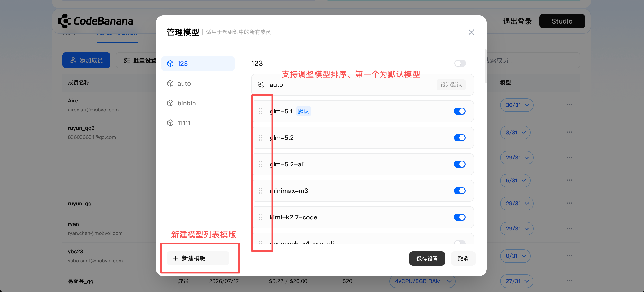Click the add-member person icon

point(73,60)
